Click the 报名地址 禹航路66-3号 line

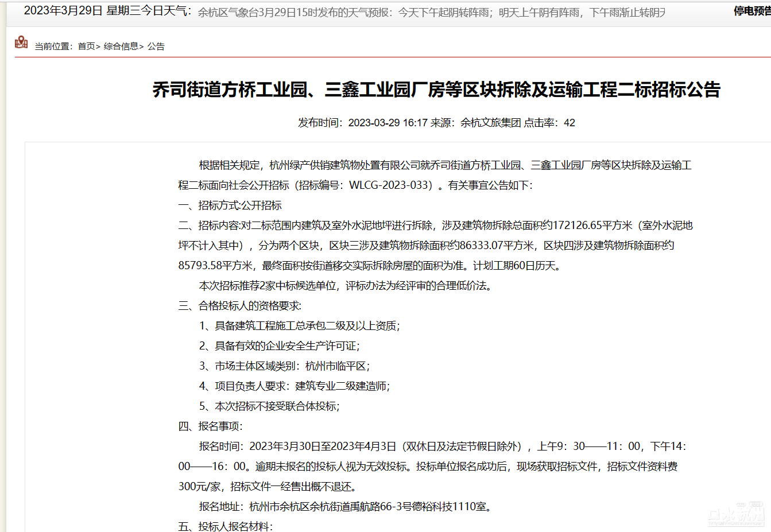[x=346, y=507]
